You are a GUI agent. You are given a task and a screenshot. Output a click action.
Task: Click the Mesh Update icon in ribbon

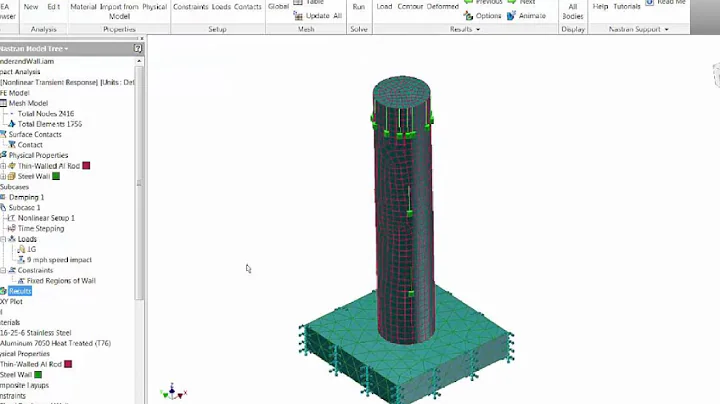(298, 16)
